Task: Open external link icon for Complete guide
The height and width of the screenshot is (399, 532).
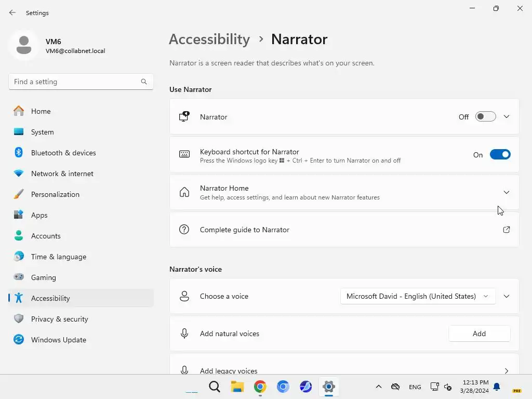Action: (x=506, y=230)
